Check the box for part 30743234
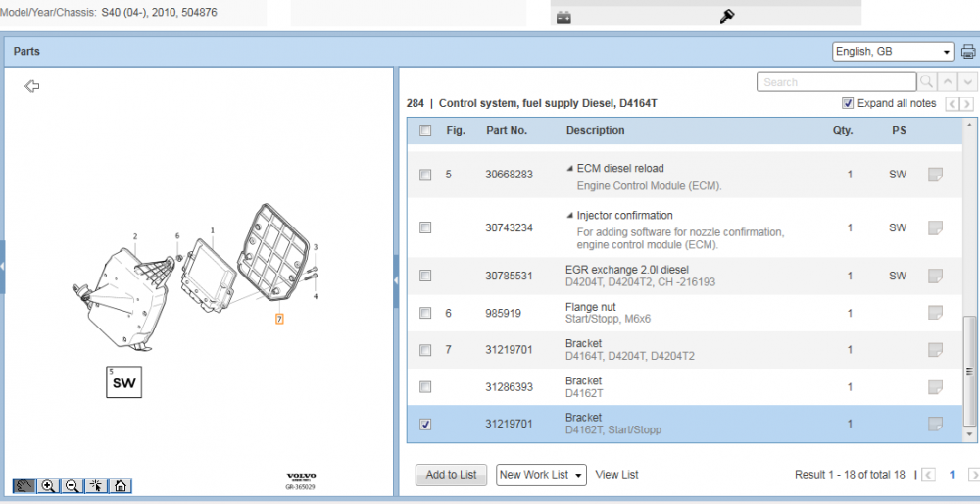The width and height of the screenshot is (980, 504). click(x=425, y=227)
